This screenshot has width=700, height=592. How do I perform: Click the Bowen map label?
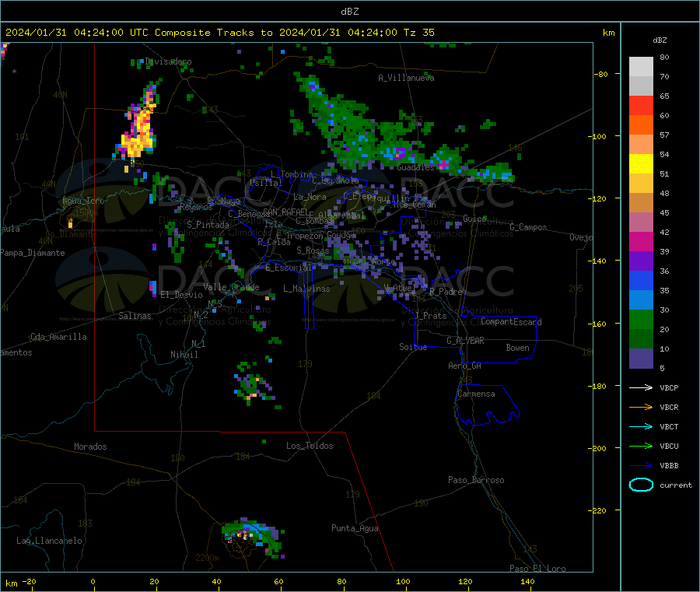tap(517, 348)
